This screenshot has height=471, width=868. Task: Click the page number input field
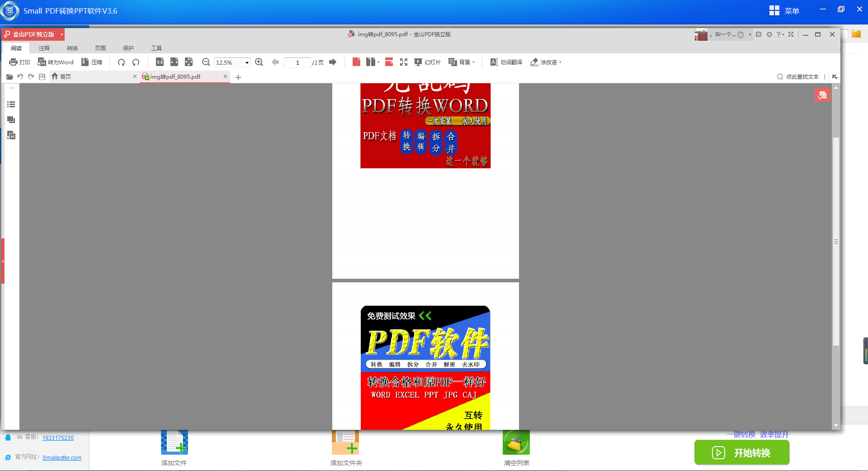pyautogui.click(x=297, y=62)
